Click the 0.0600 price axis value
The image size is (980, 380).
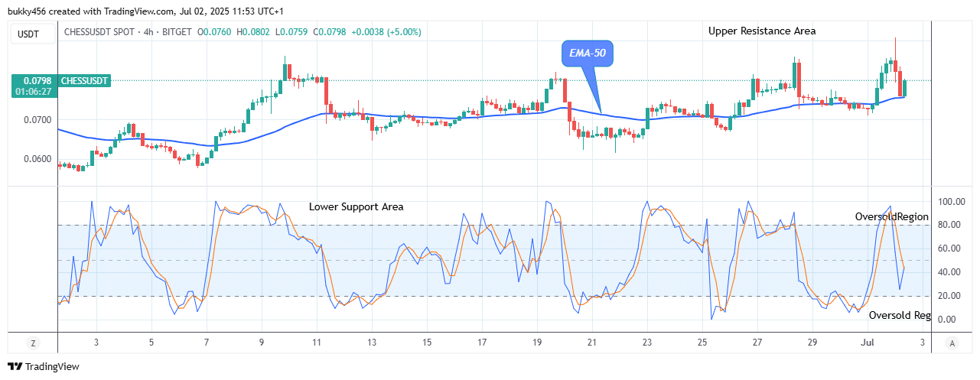pyautogui.click(x=39, y=160)
